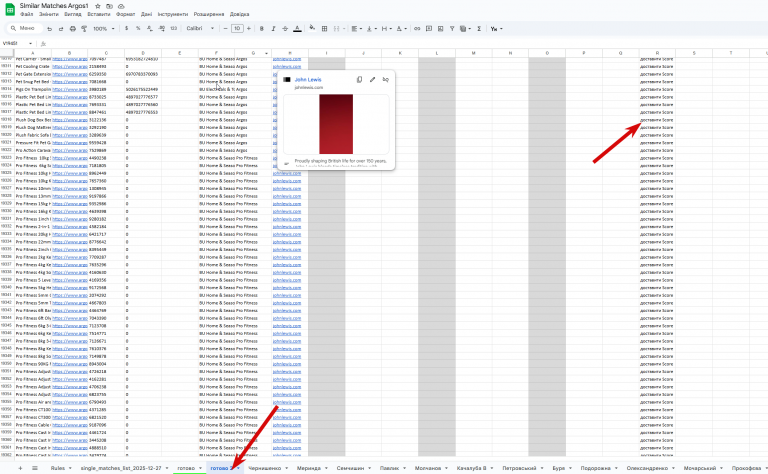Format cells as percent
Screen dimensions: 768x474
click(138, 28)
